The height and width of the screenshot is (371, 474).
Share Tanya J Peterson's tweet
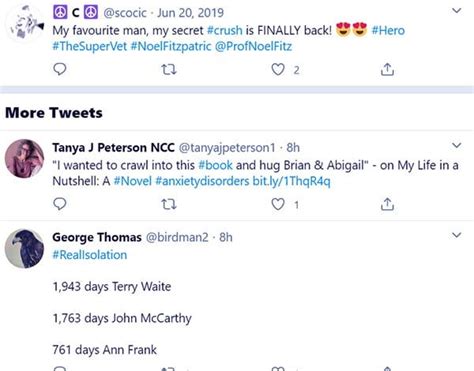387,204
